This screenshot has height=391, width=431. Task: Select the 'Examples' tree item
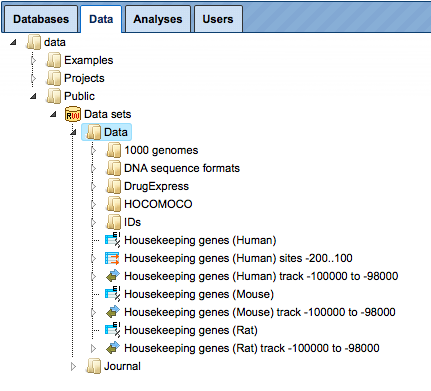pyautogui.click(x=89, y=60)
